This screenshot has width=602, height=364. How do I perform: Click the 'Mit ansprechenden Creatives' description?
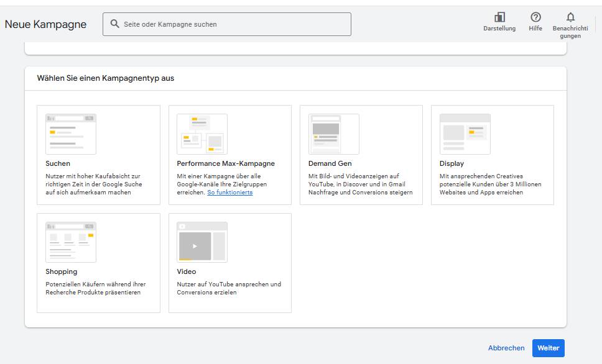pyautogui.click(x=490, y=184)
